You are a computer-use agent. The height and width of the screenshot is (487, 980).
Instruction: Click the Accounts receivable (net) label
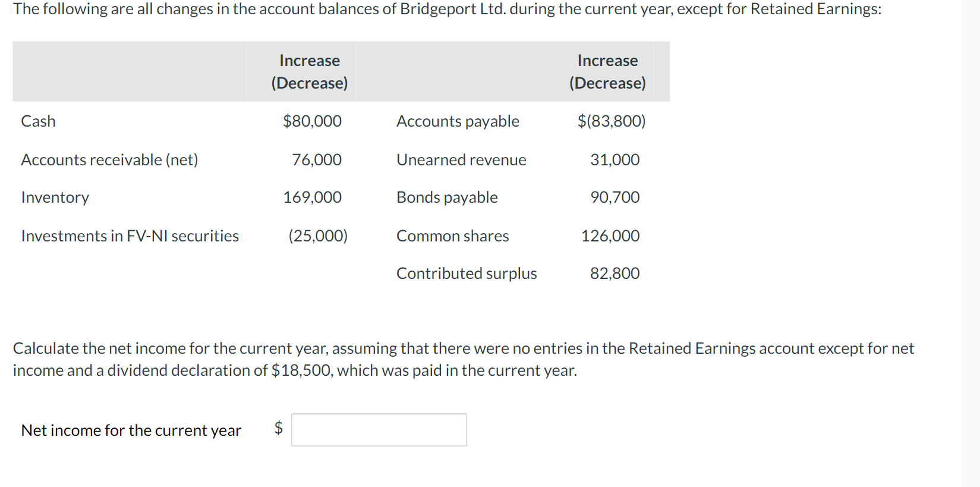(109, 160)
